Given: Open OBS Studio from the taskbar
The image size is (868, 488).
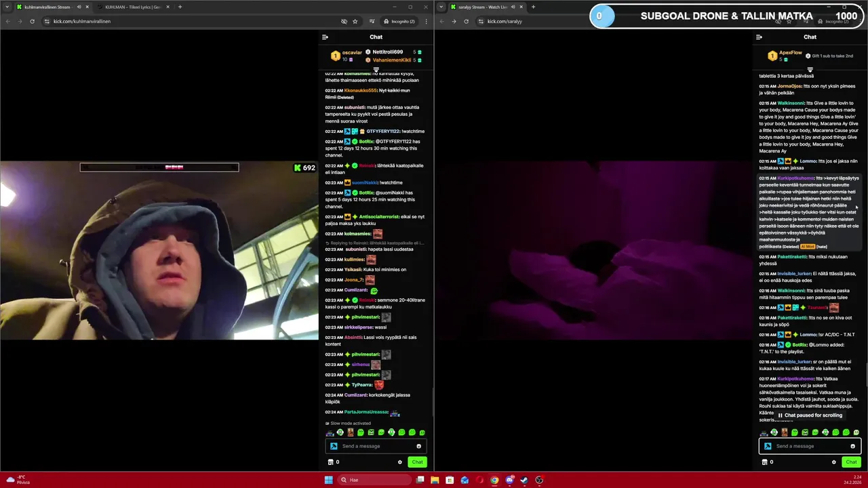Looking at the screenshot, I should [x=539, y=480].
